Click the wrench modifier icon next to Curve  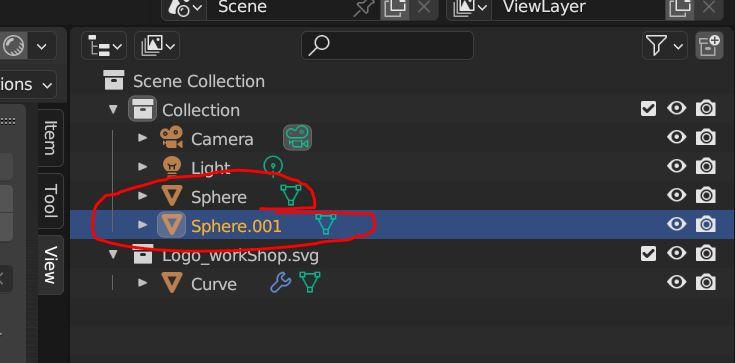pyautogui.click(x=280, y=282)
